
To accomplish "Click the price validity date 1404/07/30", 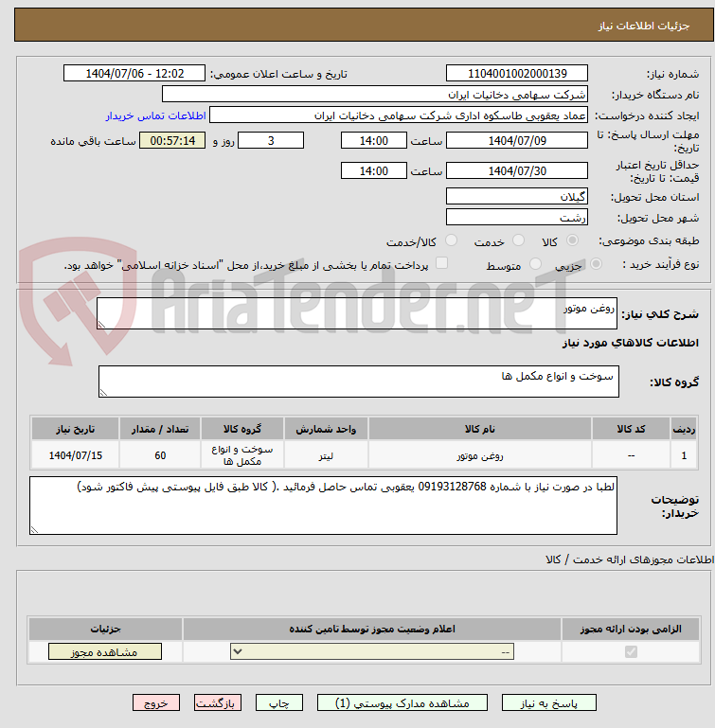I will pyautogui.click(x=517, y=170).
